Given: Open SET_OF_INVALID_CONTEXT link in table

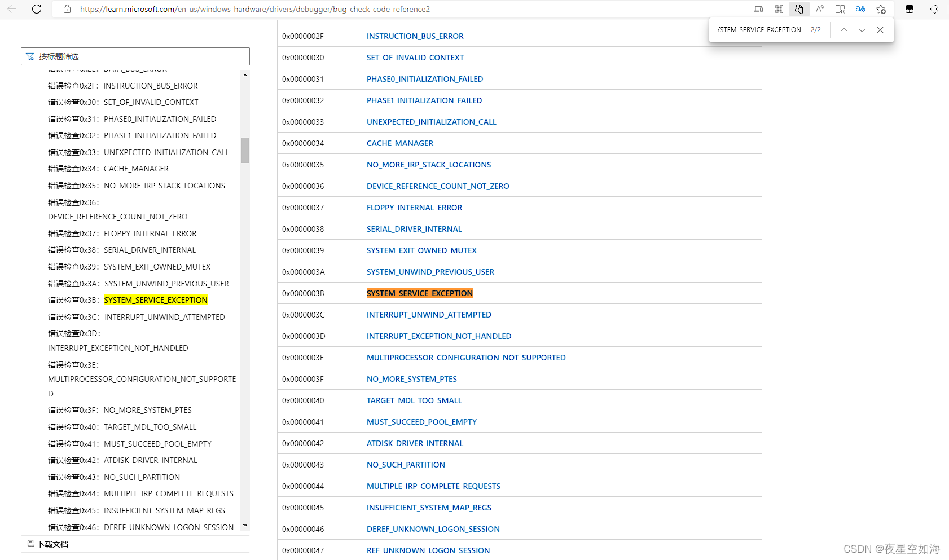Looking at the screenshot, I should 415,58.
